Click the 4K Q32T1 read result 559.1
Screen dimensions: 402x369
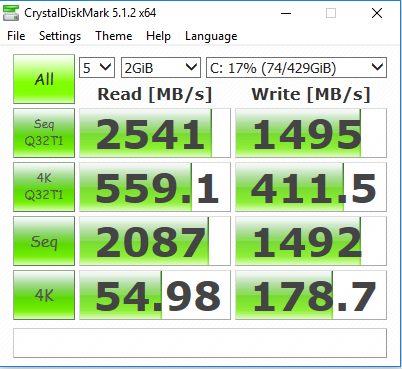155,187
